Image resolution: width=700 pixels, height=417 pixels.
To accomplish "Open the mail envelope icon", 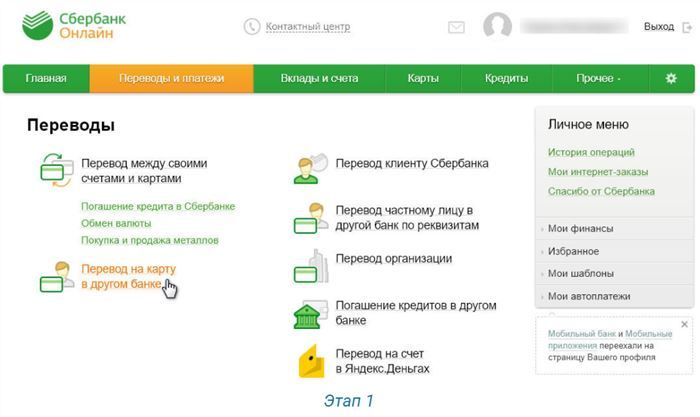I will tap(456, 27).
